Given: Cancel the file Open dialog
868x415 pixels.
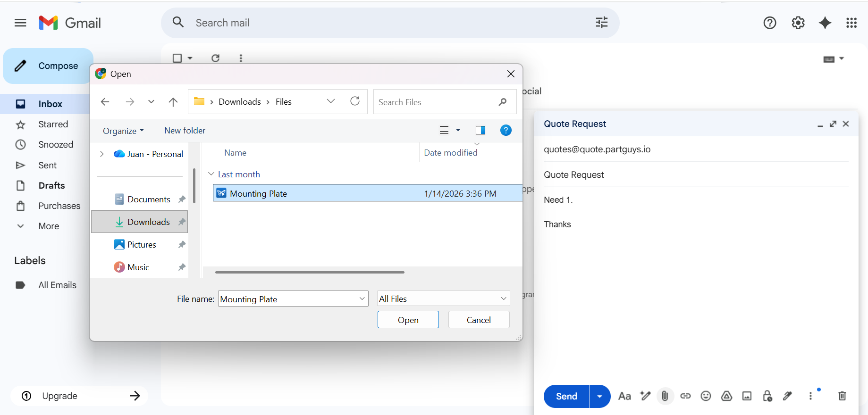Looking at the screenshot, I should (x=479, y=320).
